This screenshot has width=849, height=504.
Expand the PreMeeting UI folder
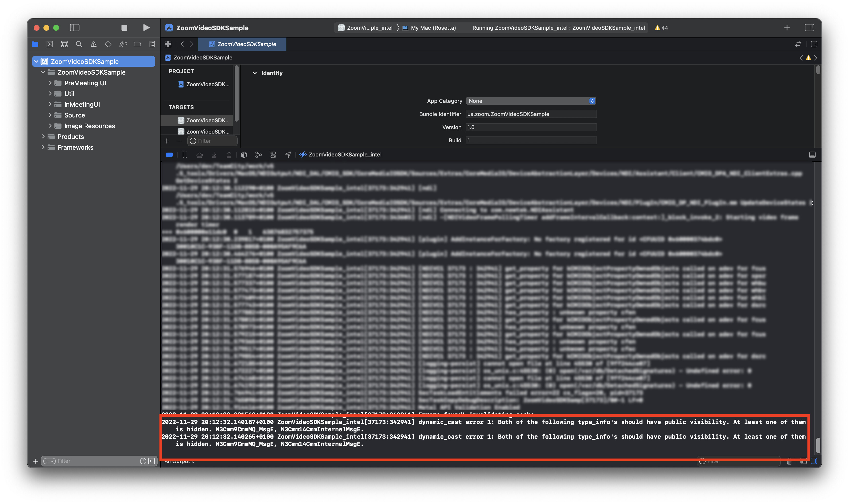[x=50, y=83]
